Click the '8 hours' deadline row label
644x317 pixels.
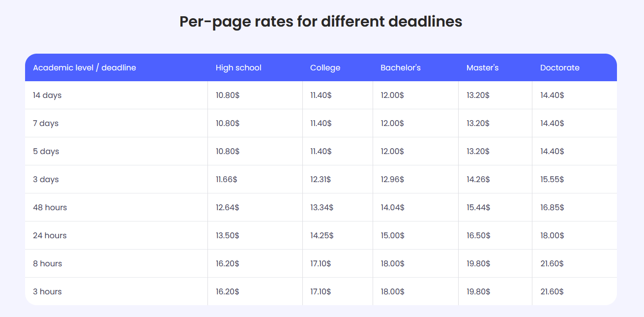pos(47,263)
